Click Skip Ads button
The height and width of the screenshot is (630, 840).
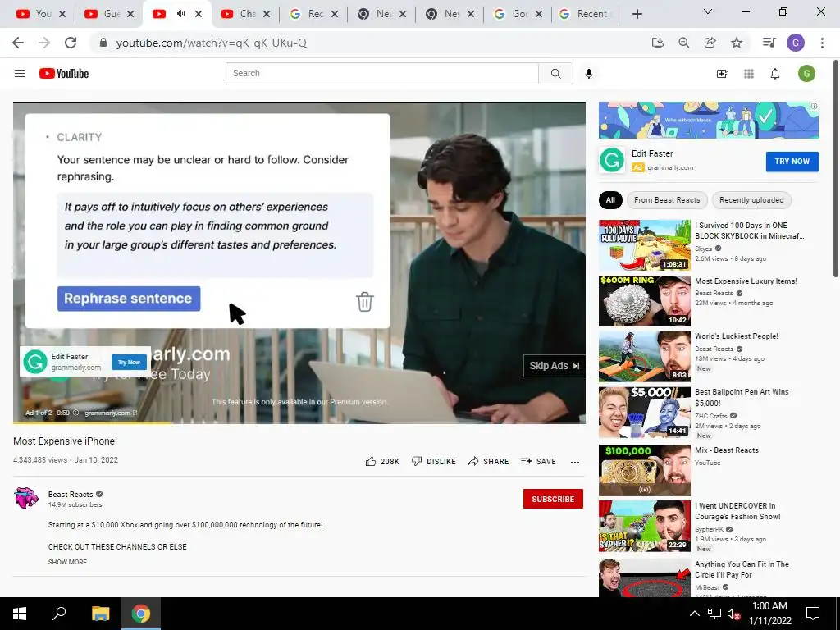554,365
